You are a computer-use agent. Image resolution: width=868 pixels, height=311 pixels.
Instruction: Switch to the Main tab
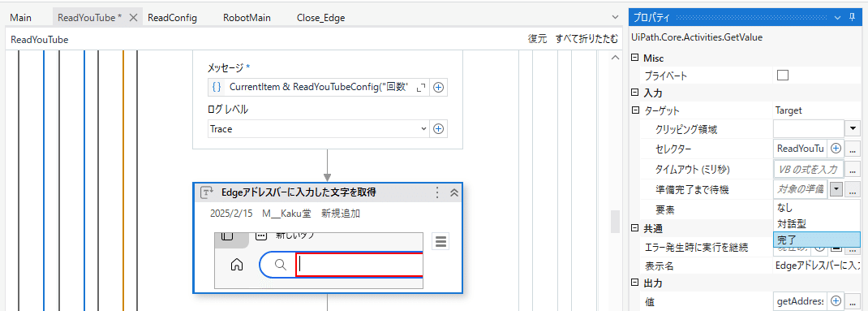click(x=20, y=17)
